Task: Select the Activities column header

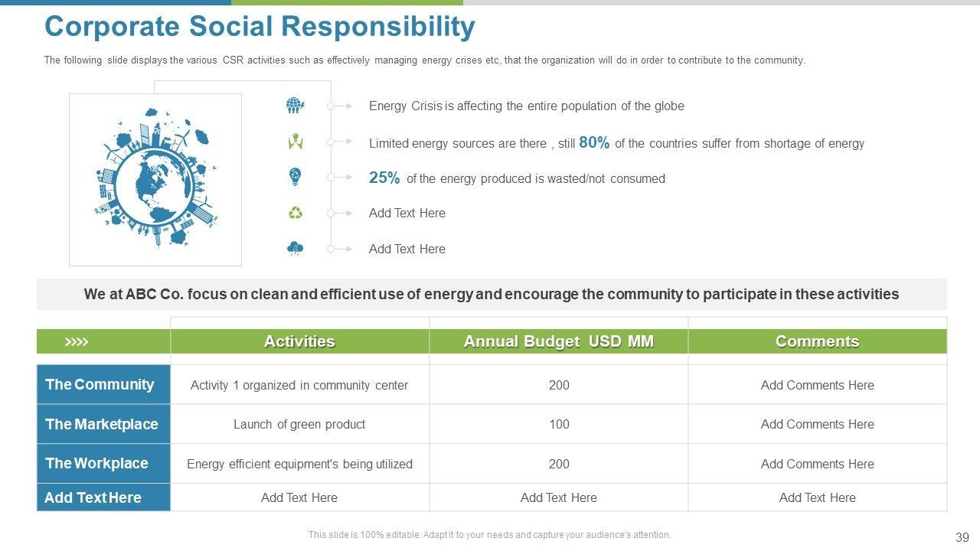Action: coord(299,341)
